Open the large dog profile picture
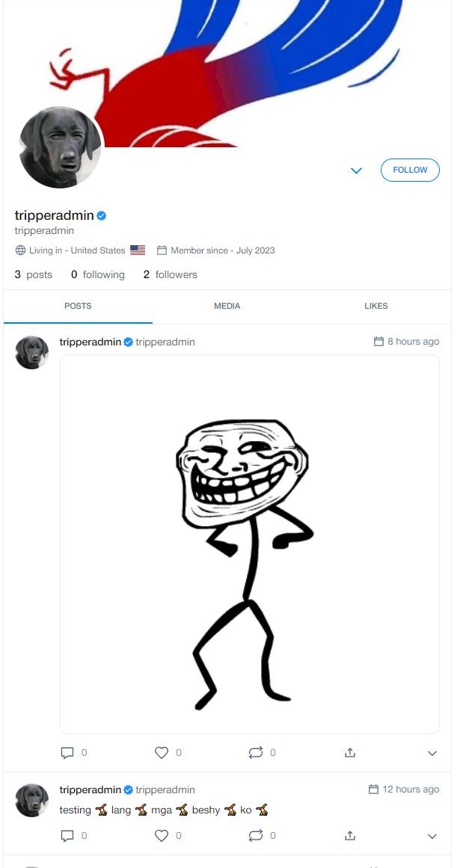 click(x=60, y=147)
